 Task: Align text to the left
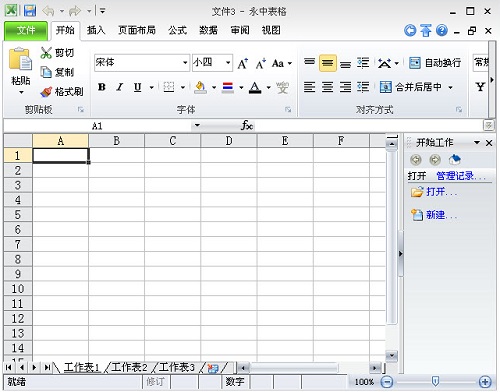click(x=309, y=87)
